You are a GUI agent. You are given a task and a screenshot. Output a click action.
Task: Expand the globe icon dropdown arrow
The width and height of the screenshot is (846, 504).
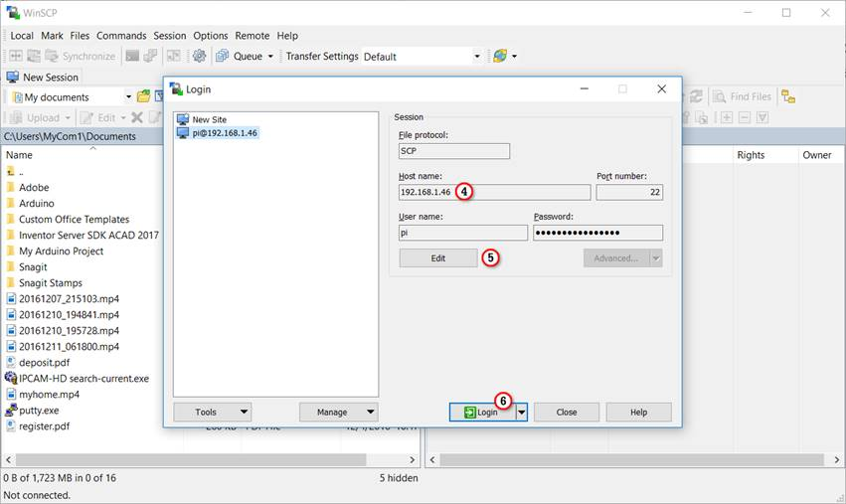click(514, 56)
